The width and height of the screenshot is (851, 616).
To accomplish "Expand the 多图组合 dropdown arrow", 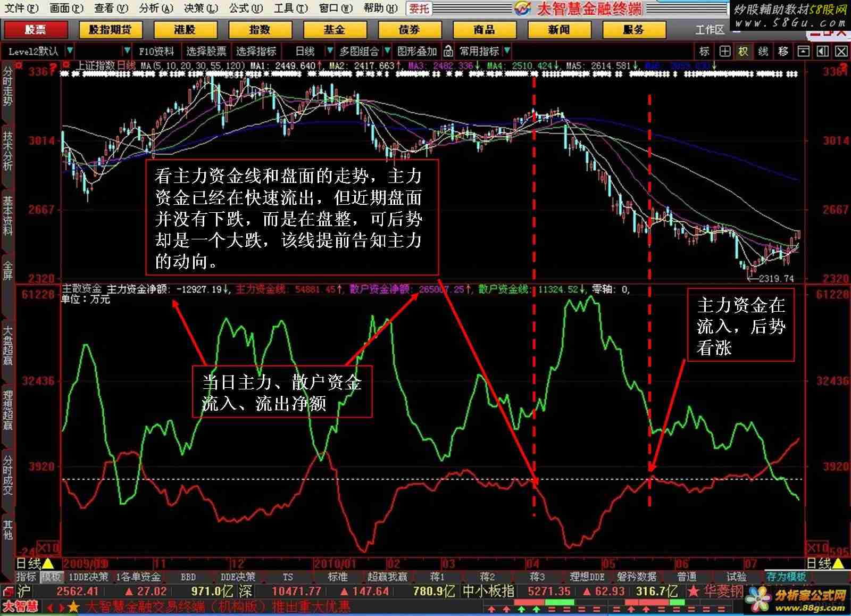I will click(x=387, y=52).
